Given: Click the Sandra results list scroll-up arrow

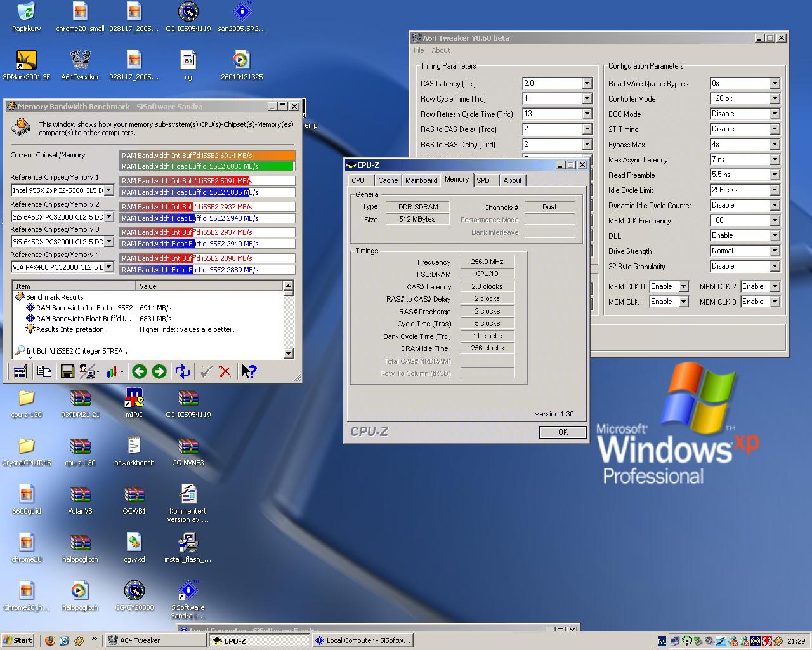Looking at the screenshot, I should (x=289, y=286).
